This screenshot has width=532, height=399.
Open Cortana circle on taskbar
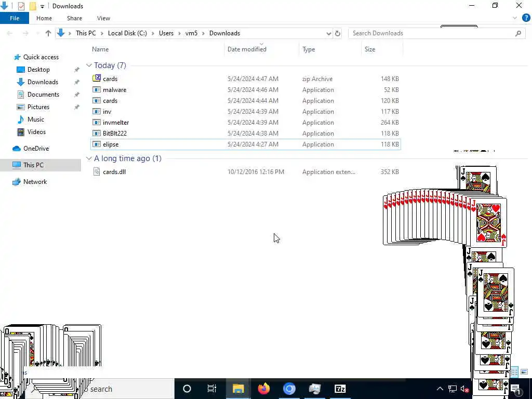pos(187,389)
